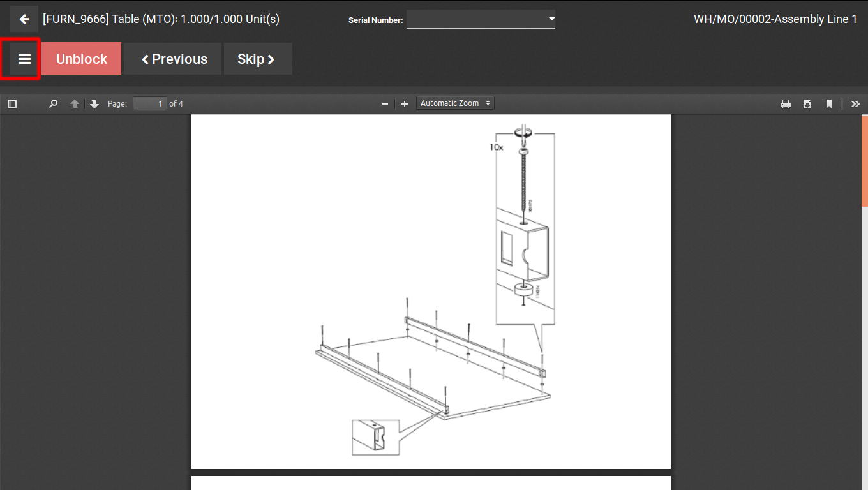The width and height of the screenshot is (868, 490).
Task: Open the Automatic Zoom dropdown
Action: point(455,103)
